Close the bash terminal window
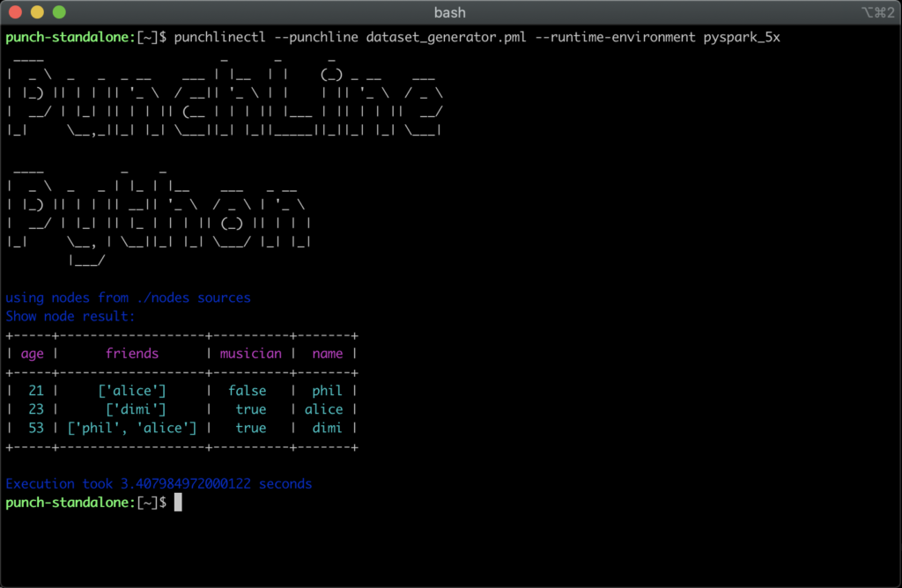Screen dimensions: 902x588 [x=16, y=12]
